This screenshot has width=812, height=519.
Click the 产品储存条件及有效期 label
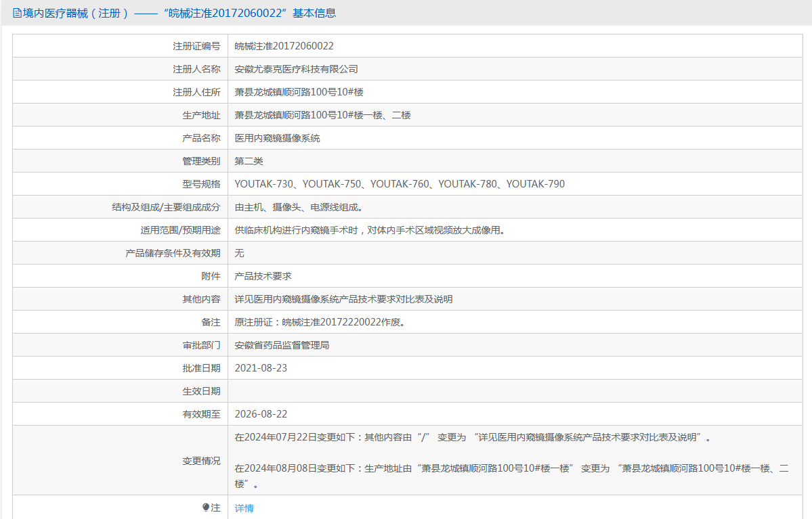pyautogui.click(x=173, y=253)
